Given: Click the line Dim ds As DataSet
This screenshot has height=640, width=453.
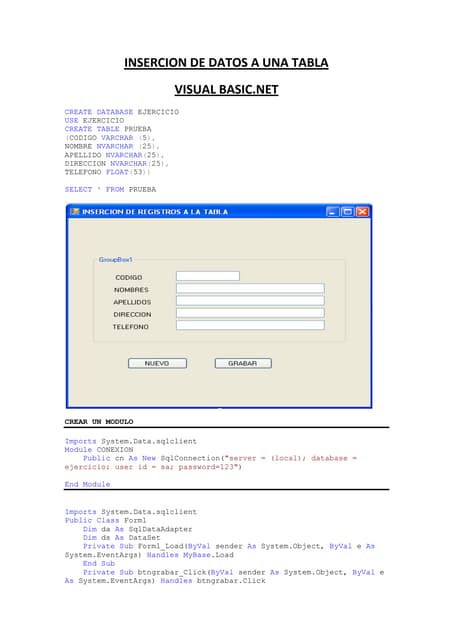Looking at the screenshot, I should pyautogui.click(x=122, y=538).
